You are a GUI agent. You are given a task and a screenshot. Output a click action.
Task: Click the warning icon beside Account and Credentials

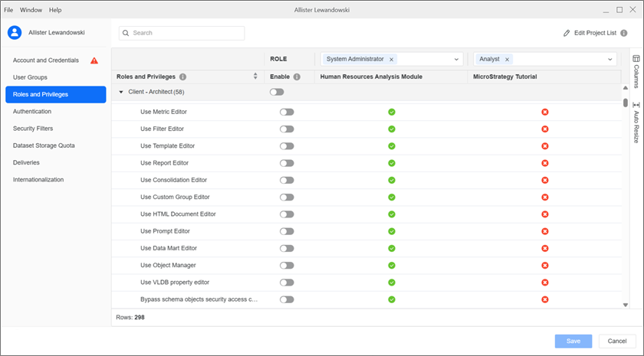[x=94, y=60]
